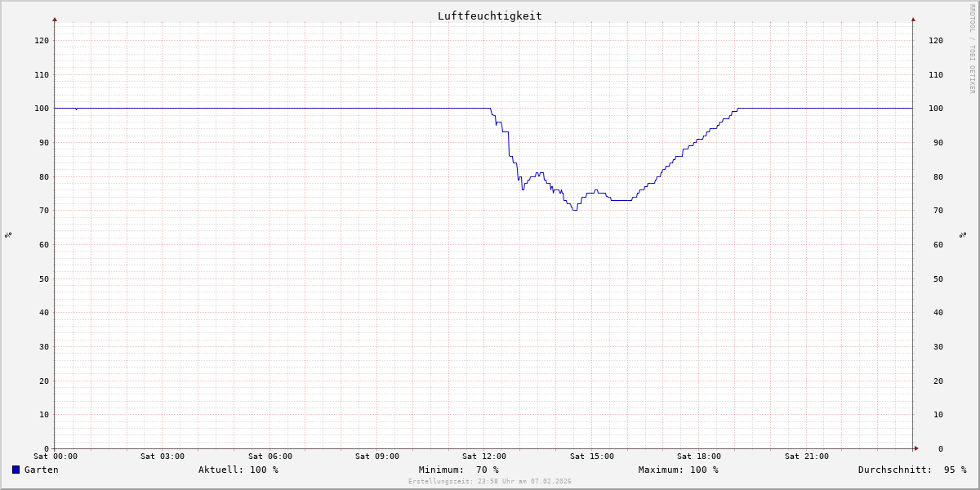Click the Durchschnitt: 95 % statistic
The width and height of the screenshot is (980, 490).
911,470
